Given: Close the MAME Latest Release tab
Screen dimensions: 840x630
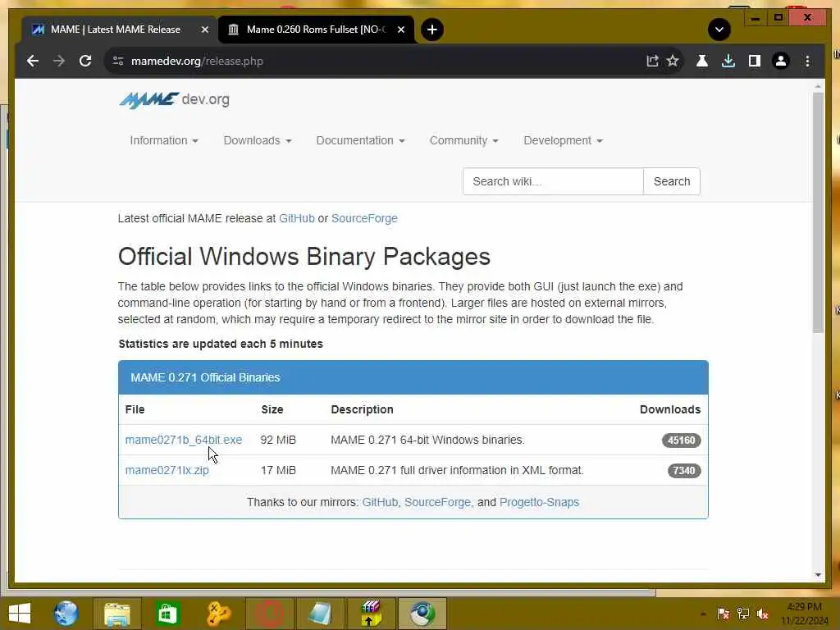Looking at the screenshot, I should click(204, 30).
